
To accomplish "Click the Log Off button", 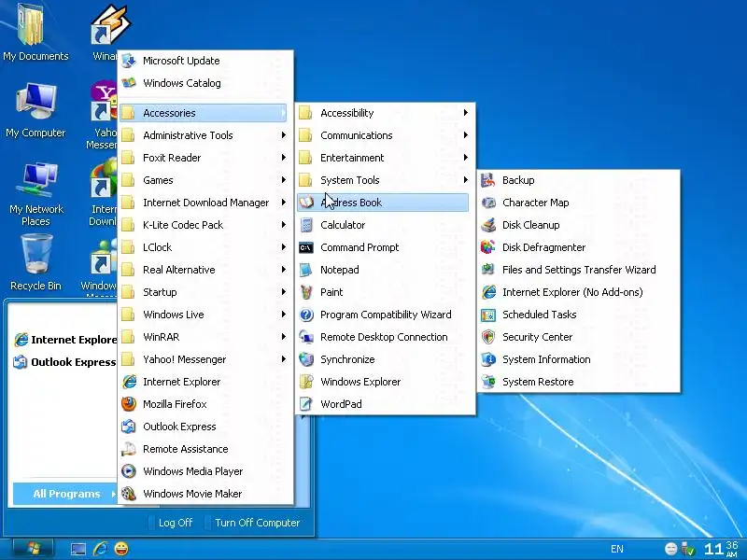I will [171, 523].
